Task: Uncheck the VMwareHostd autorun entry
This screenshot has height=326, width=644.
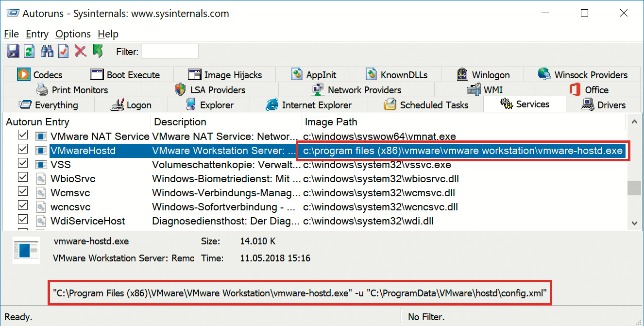Action: tap(23, 150)
